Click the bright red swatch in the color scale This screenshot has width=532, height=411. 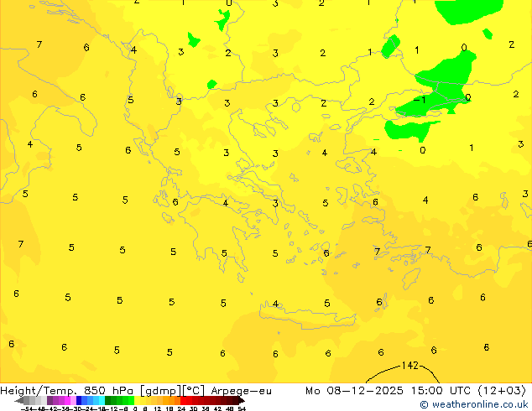point(183,400)
